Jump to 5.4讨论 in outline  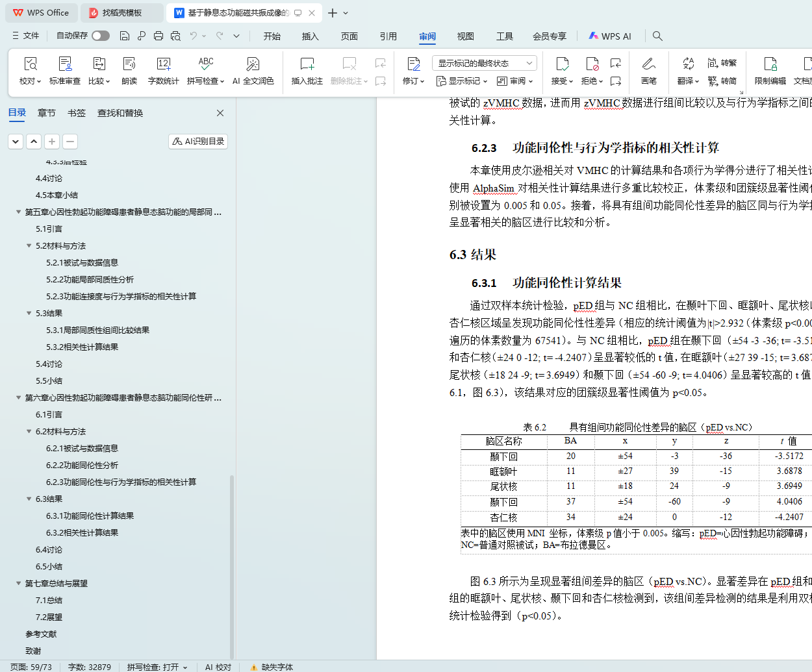[49, 364]
